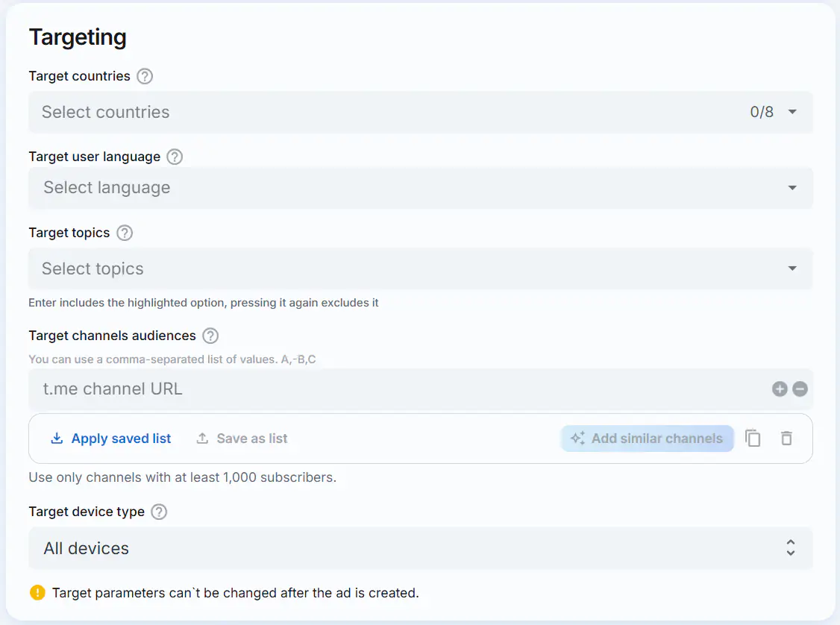Viewport: 840px width, 625px height.
Task: Click the Target user language label
Action: 94,157
